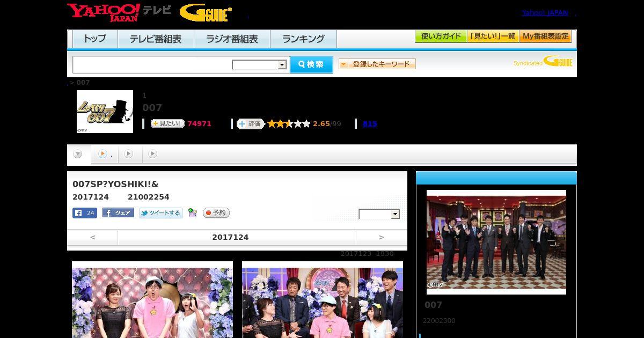The image size is (644, 338).
Task: Go to previous date with < arrow
Action: 93,237
